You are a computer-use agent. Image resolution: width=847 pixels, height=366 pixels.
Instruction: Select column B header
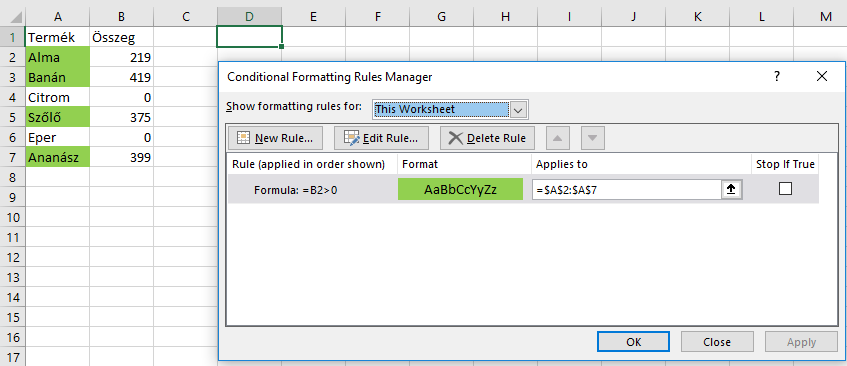(x=122, y=17)
